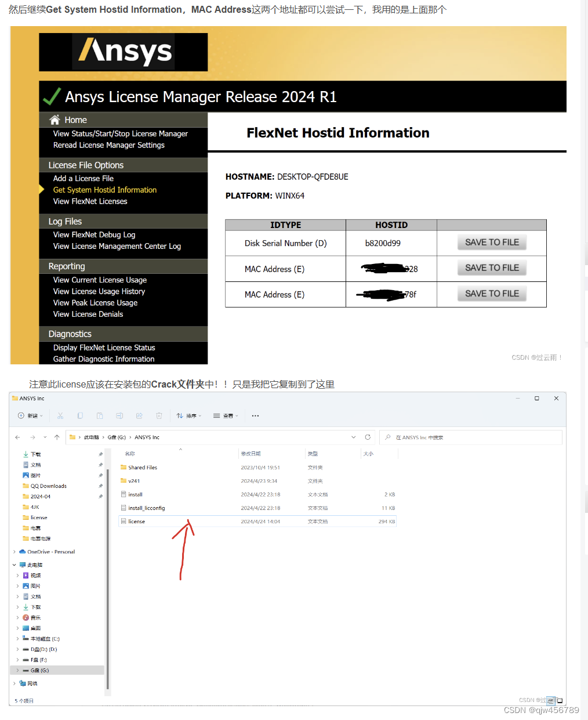Image resolution: width=588 pixels, height=720 pixels.
Task: Open Gather Diagnostic Information
Action: point(104,359)
